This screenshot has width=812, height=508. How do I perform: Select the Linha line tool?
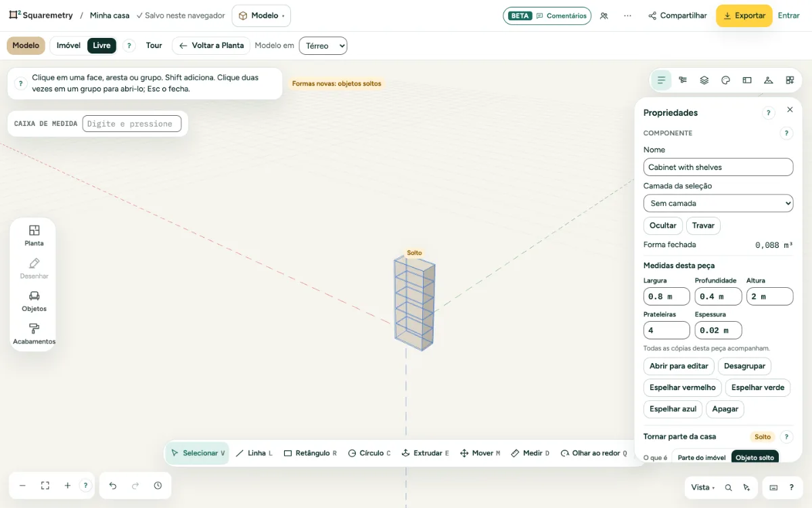tap(254, 453)
